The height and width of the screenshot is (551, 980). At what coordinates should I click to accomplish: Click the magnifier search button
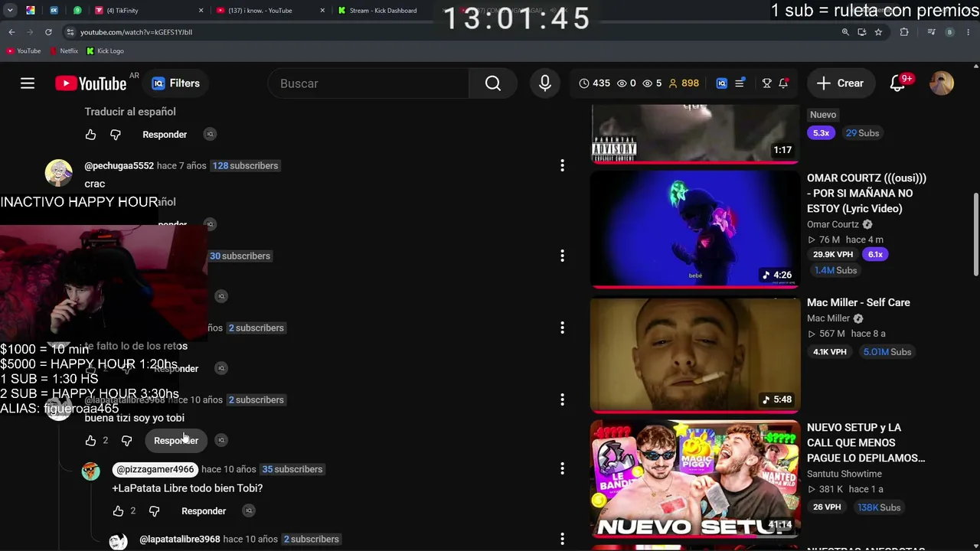click(x=493, y=83)
